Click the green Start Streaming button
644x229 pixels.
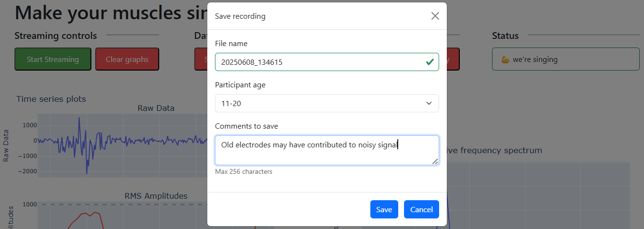52,60
